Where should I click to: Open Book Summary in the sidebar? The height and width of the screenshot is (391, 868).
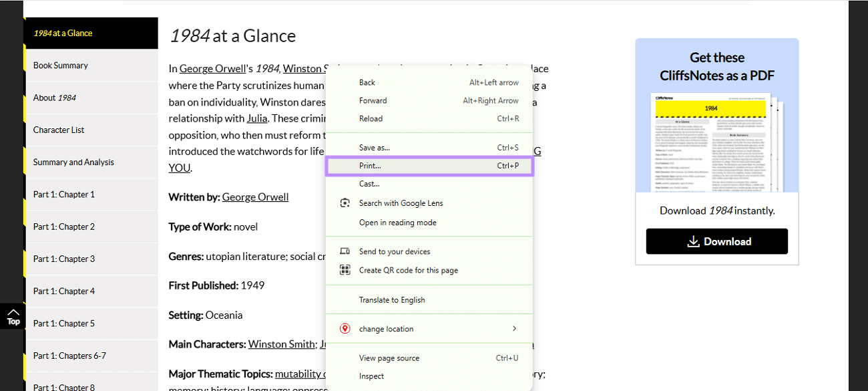pyautogui.click(x=61, y=66)
